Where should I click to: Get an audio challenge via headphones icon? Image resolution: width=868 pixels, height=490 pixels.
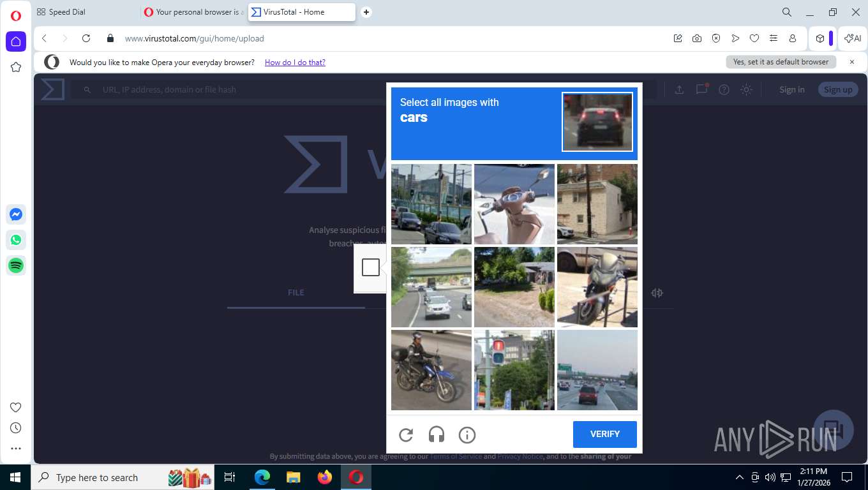(x=437, y=435)
